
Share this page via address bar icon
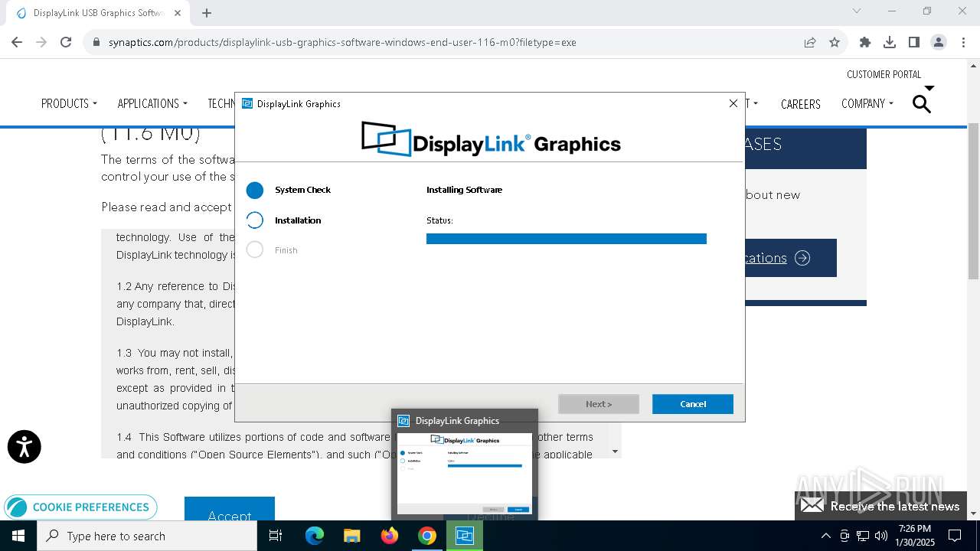(x=810, y=42)
